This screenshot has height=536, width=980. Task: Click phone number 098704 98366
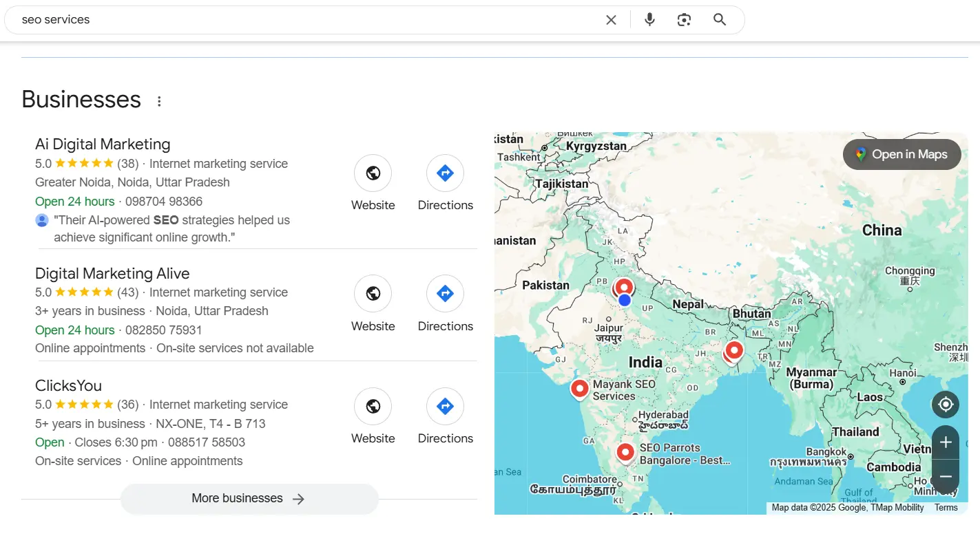click(164, 202)
